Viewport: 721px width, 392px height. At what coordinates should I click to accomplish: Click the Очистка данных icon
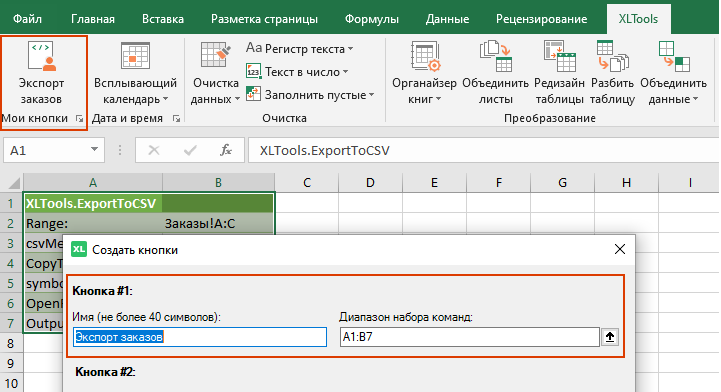(215, 56)
